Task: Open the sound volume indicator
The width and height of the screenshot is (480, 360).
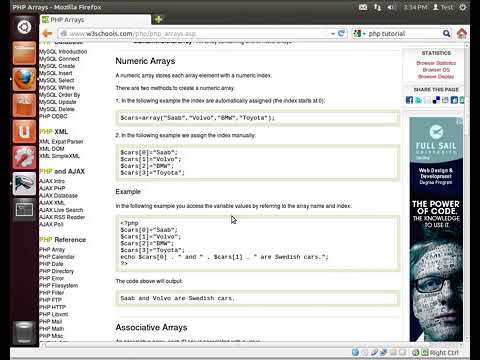Action: (x=391, y=7)
